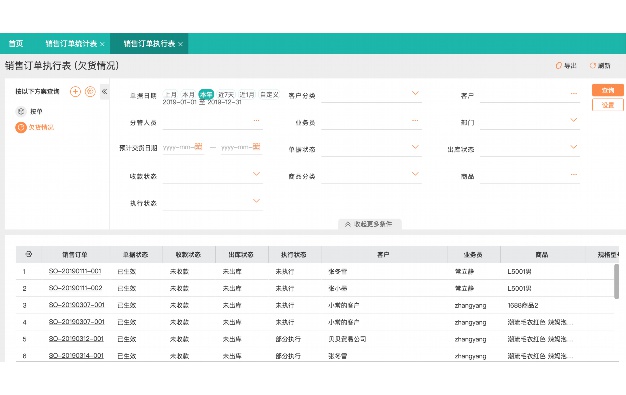Image resolution: width=626 pixels, height=395 pixels.
Task: Select the first scheme icon in the left panel
Action: click(x=21, y=111)
